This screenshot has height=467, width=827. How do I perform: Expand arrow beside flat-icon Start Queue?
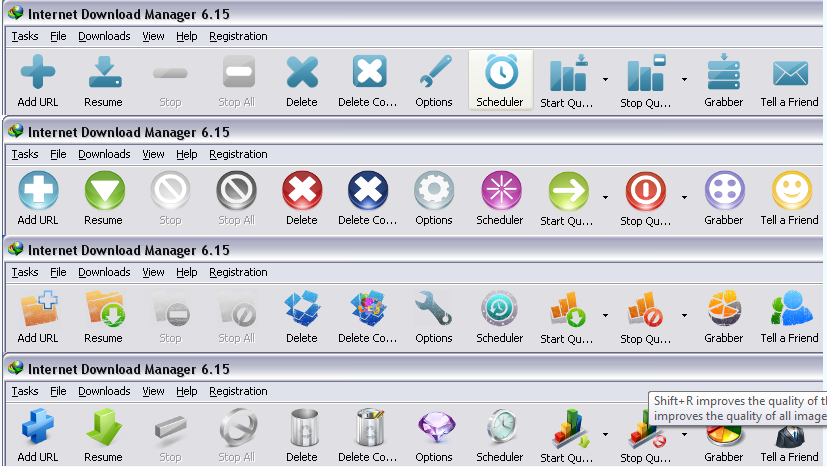pos(605,79)
